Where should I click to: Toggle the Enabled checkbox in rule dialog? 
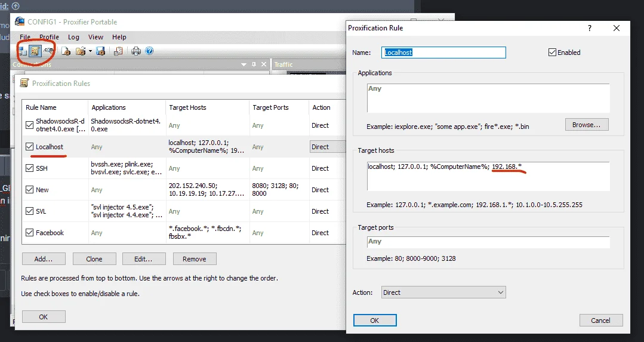pos(553,52)
